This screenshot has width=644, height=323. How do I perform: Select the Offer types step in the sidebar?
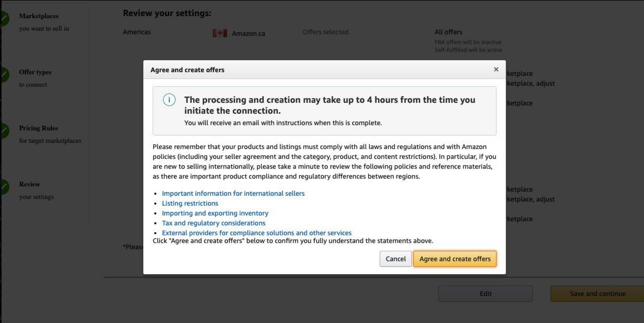tap(34, 72)
